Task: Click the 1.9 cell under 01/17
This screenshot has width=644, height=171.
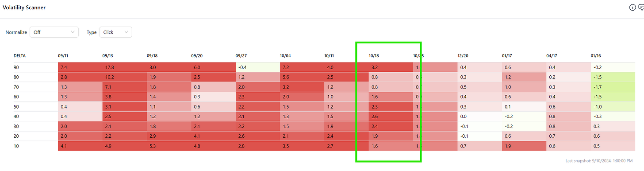Action: coord(524,146)
